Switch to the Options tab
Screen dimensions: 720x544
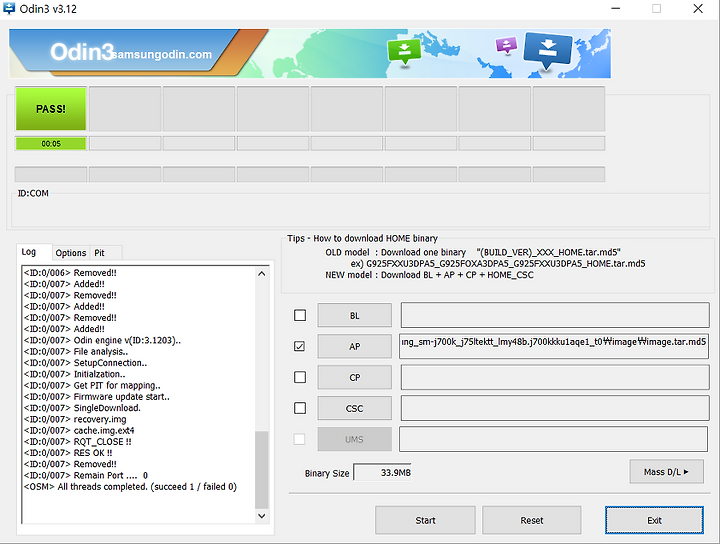(71, 253)
